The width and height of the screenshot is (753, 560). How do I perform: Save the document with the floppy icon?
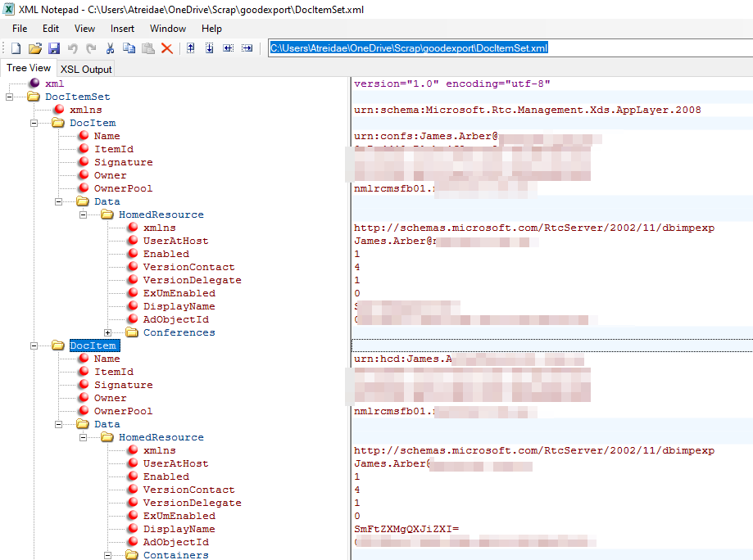point(54,48)
